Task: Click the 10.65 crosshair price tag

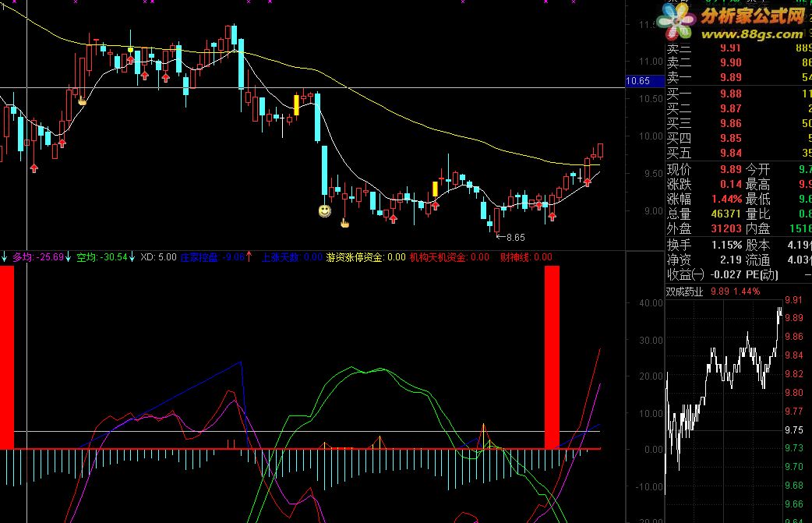Action: (644, 81)
